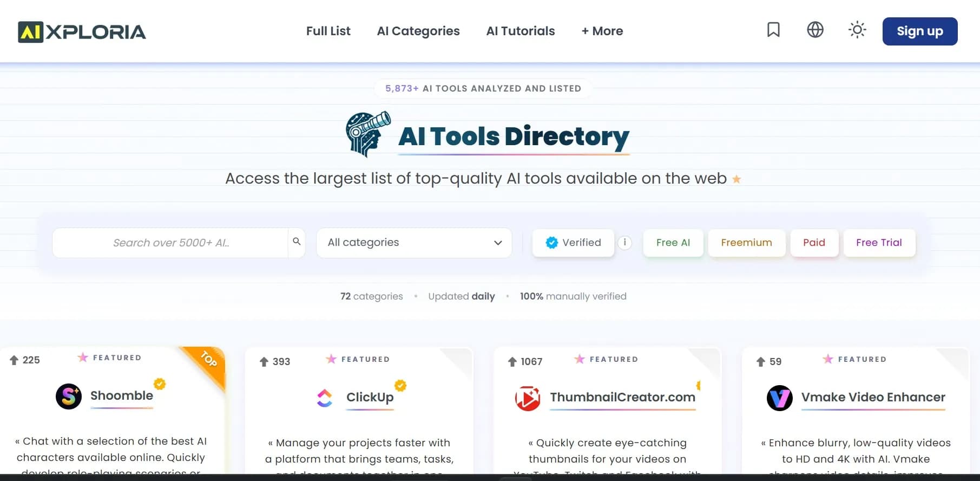Click the '72 categories' text
Viewport: 980px width, 481px height.
click(372, 296)
